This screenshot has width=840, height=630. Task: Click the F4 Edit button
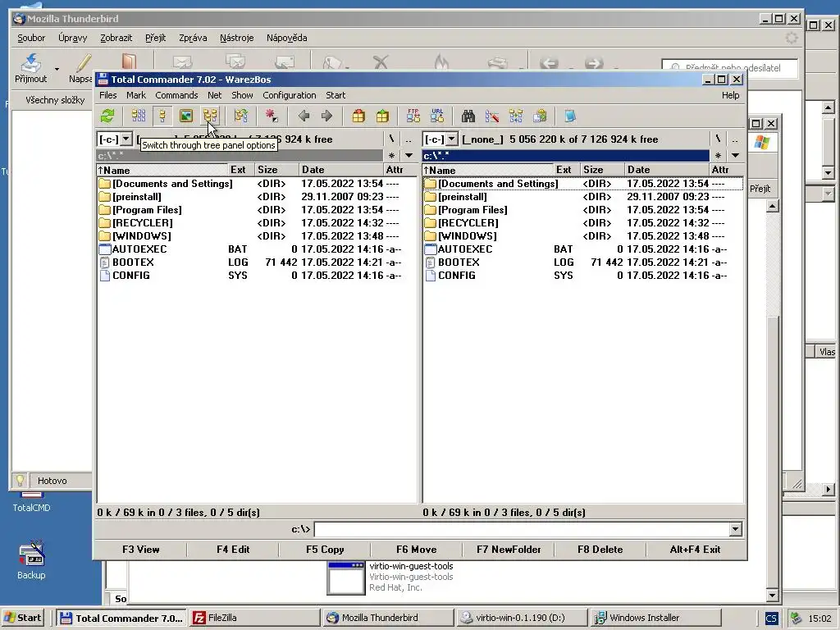click(x=233, y=549)
